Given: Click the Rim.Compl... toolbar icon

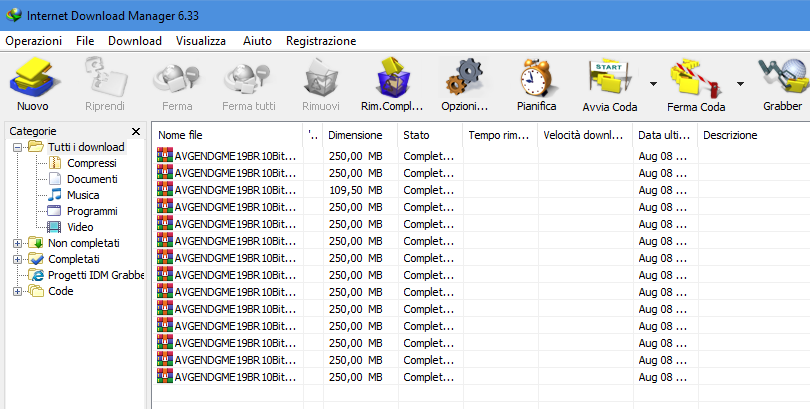Looking at the screenshot, I should tap(392, 78).
